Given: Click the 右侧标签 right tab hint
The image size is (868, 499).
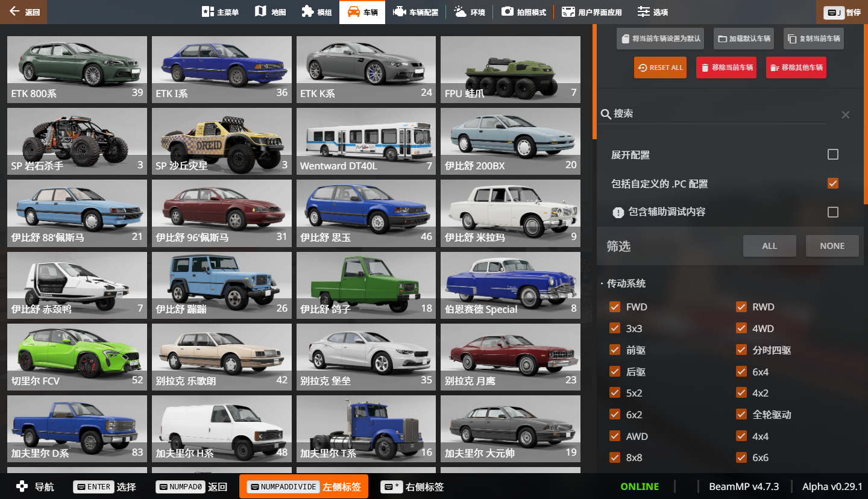Looking at the screenshot, I should tap(412, 486).
